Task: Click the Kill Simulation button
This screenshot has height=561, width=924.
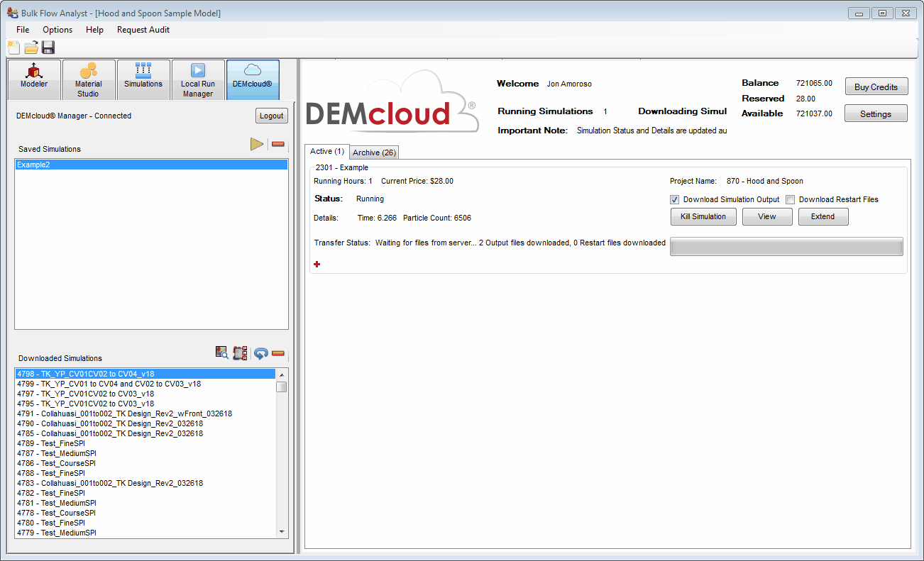Action: tap(703, 216)
